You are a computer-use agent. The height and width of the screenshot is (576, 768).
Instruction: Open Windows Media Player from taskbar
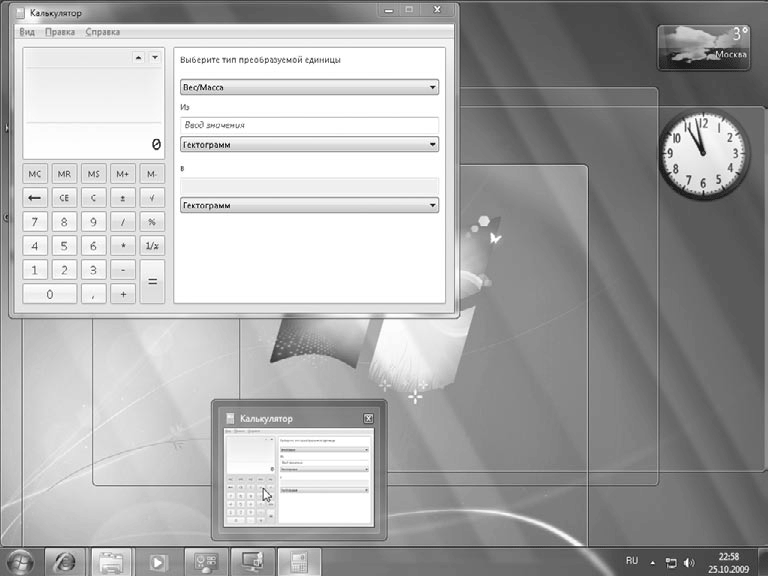click(158, 561)
